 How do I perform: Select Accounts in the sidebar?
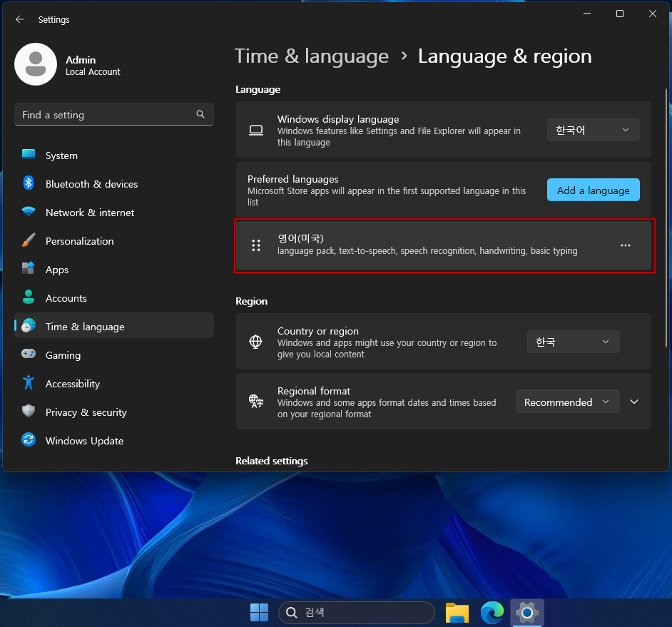(114, 298)
